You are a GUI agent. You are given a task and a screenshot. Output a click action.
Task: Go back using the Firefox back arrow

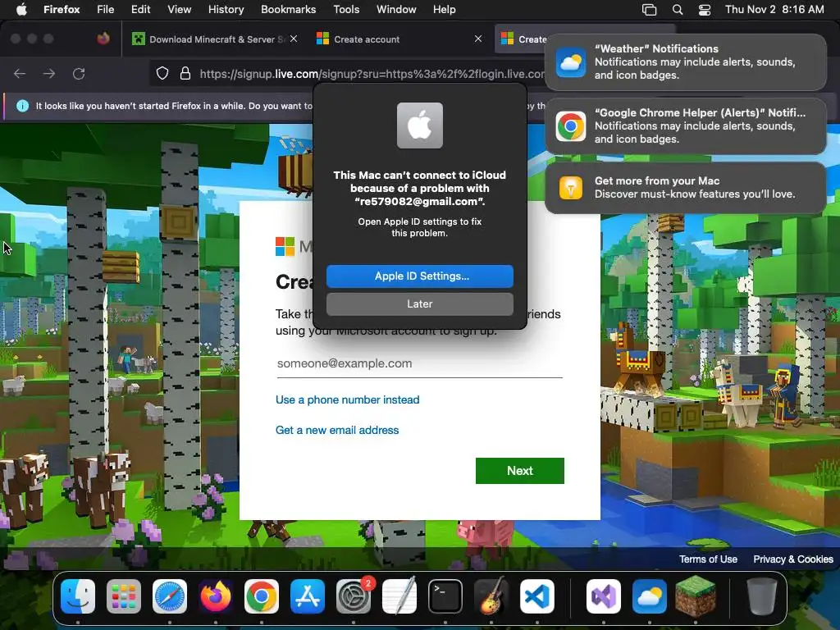tap(20, 73)
